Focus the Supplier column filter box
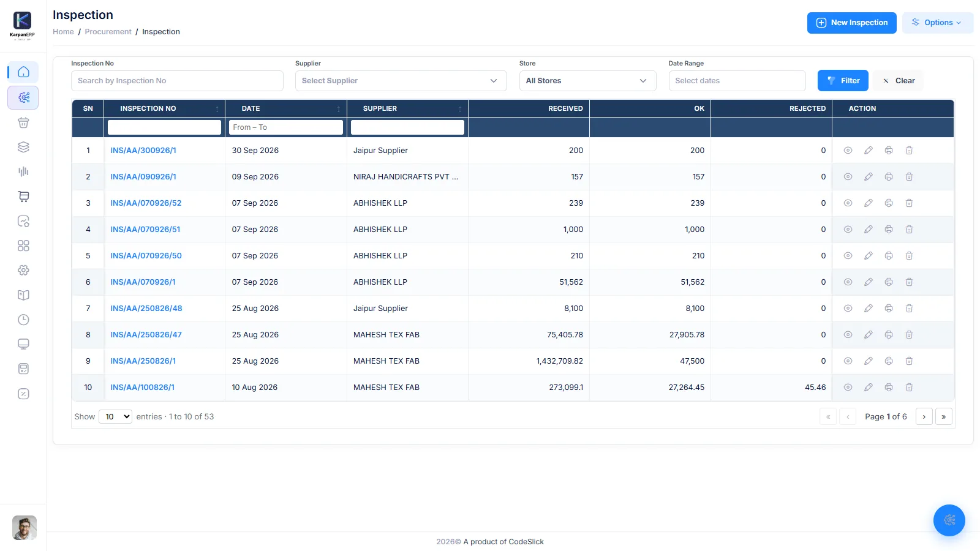This screenshot has height=551, width=980. point(407,127)
